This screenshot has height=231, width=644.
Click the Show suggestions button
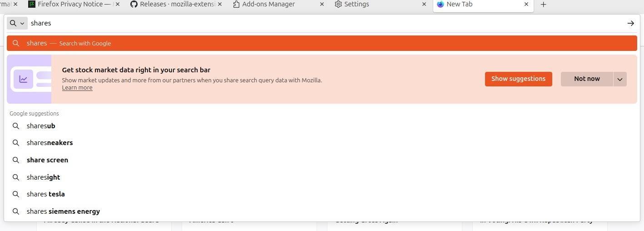point(518,79)
